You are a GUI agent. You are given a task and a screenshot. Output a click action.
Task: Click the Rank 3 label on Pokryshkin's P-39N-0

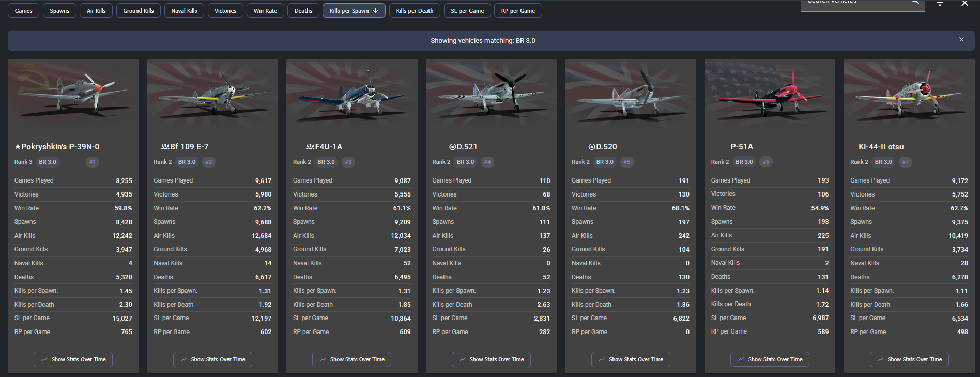(x=23, y=162)
